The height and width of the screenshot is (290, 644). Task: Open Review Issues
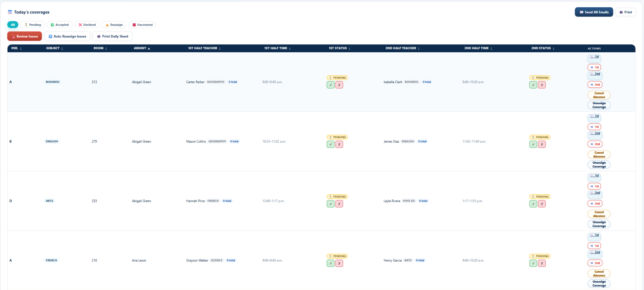25,36
